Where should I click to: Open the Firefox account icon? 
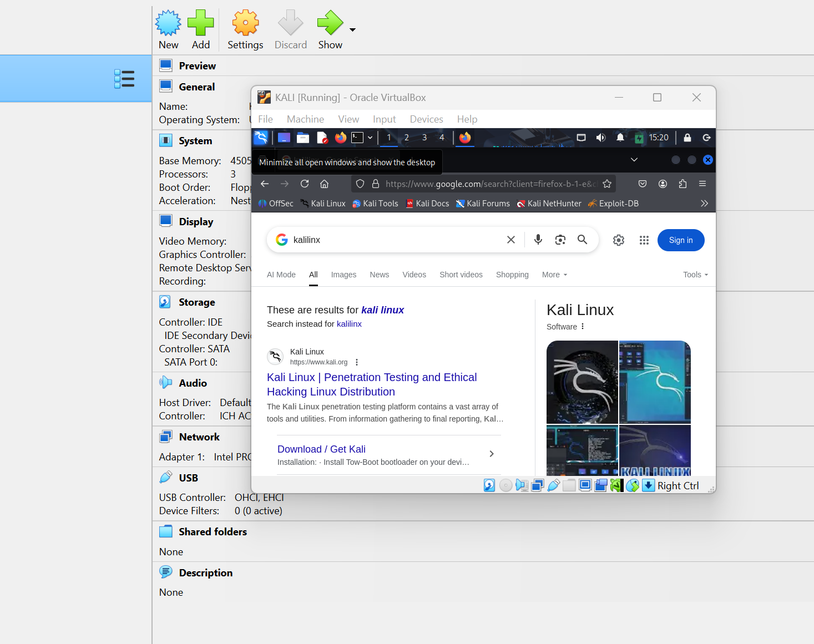tap(663, 184)
